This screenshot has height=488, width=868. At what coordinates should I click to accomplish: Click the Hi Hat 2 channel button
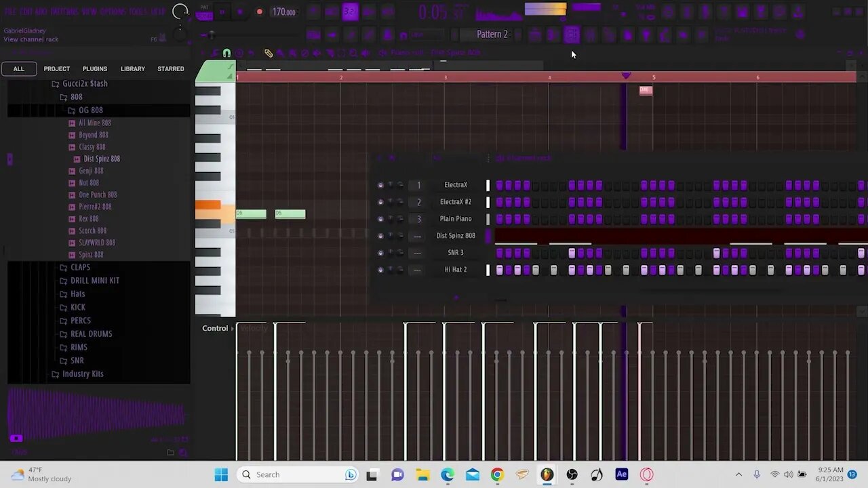tap(456, 270)
